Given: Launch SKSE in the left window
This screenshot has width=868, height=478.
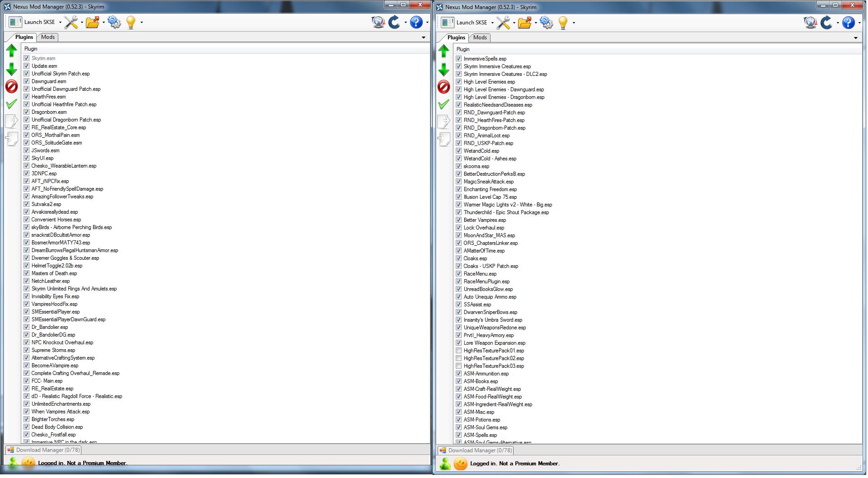Looking at the screenshot, I should tap(32, 22).
